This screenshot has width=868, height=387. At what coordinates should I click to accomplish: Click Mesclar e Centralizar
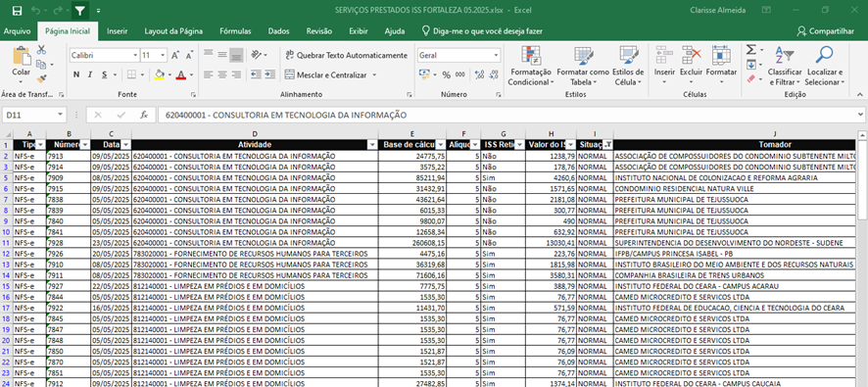326,74
